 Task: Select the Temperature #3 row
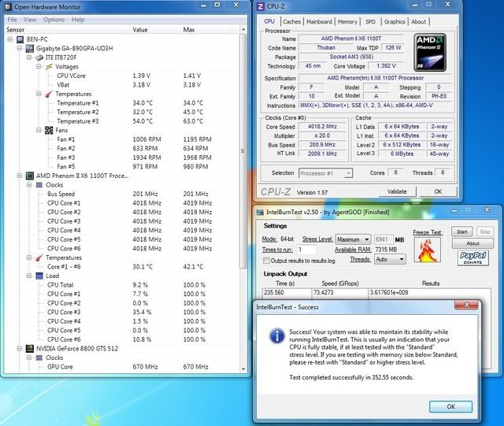point(122,121)
